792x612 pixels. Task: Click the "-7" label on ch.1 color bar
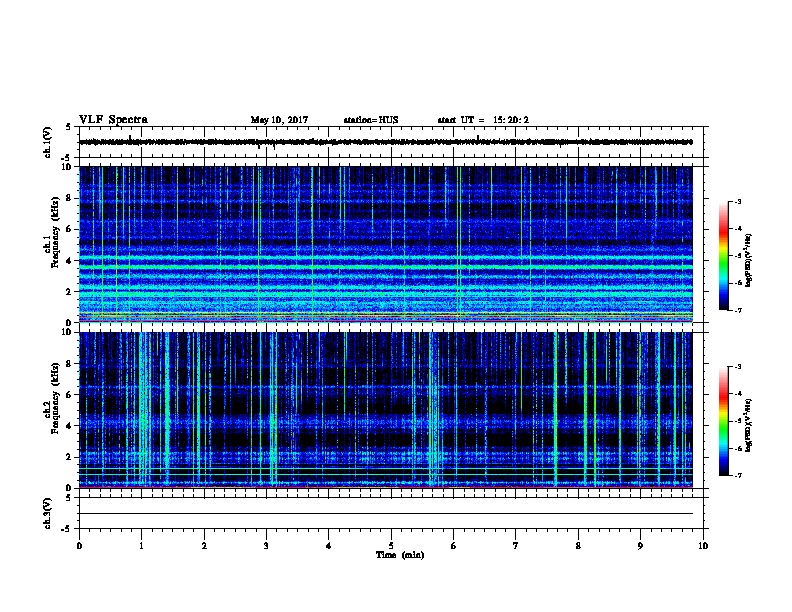pyautogui.click(x=738, y=310)
